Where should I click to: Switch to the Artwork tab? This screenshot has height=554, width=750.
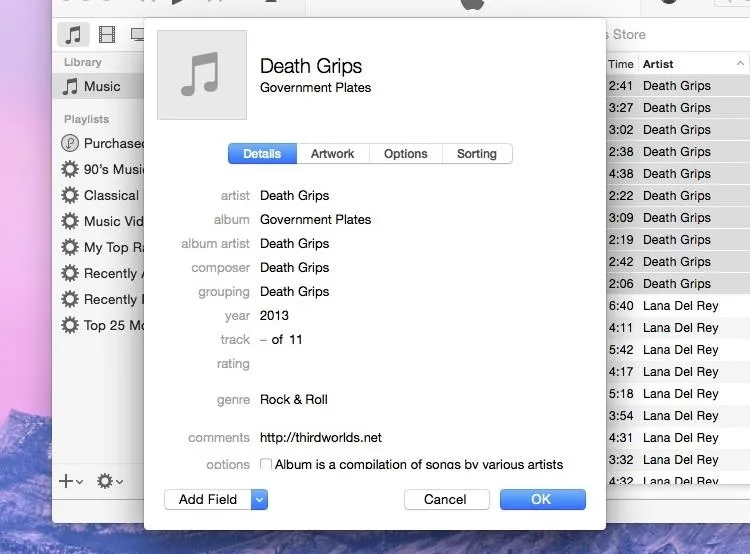(333, 154)
